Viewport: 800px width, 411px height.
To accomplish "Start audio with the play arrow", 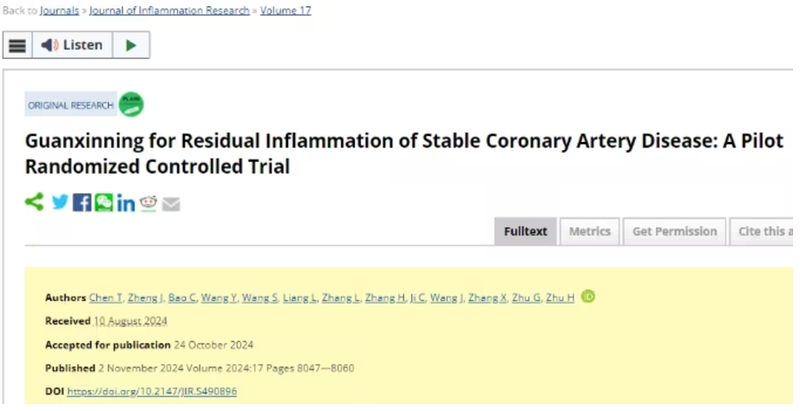I will pos(130,45).
